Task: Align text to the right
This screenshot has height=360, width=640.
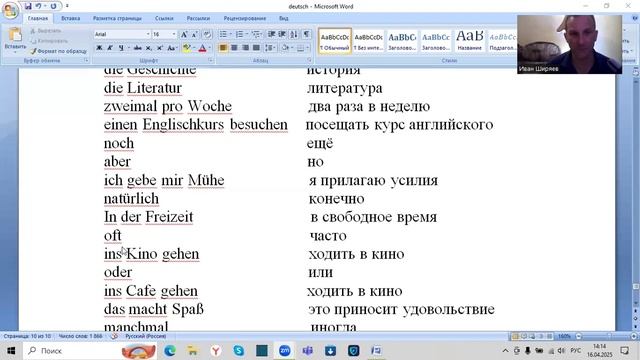Action: pos(245,48)
